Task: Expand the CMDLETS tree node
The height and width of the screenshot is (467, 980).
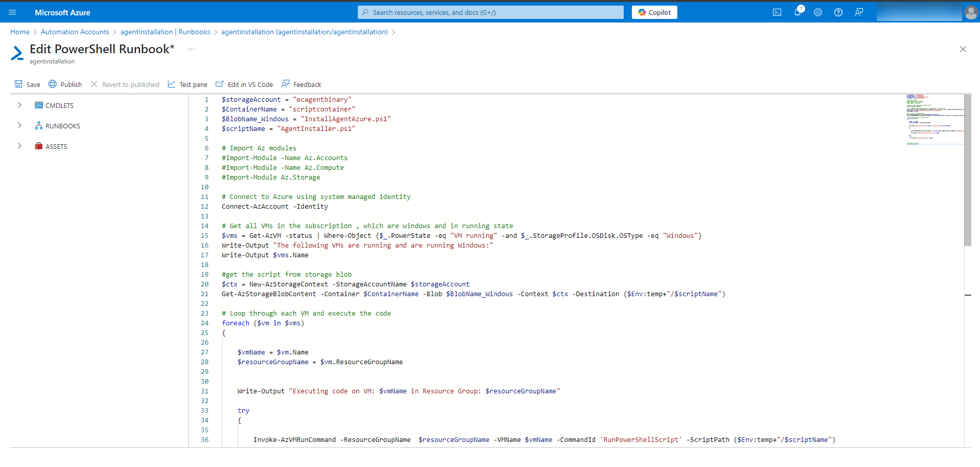Action: pyautogui.click(x=19, y=105)
